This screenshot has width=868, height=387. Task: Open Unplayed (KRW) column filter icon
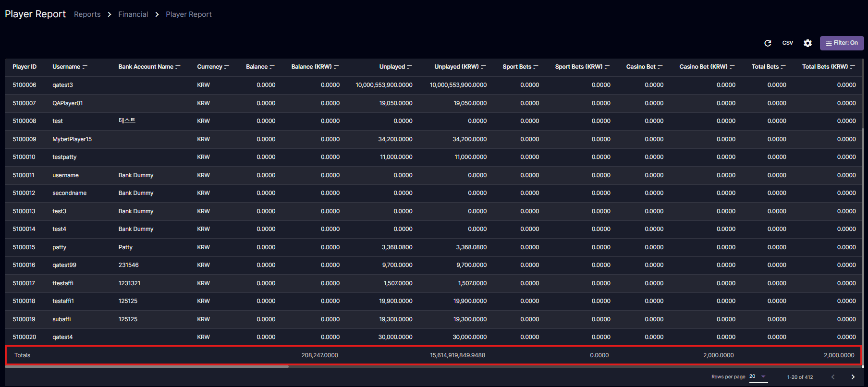[x=483, y=67]
